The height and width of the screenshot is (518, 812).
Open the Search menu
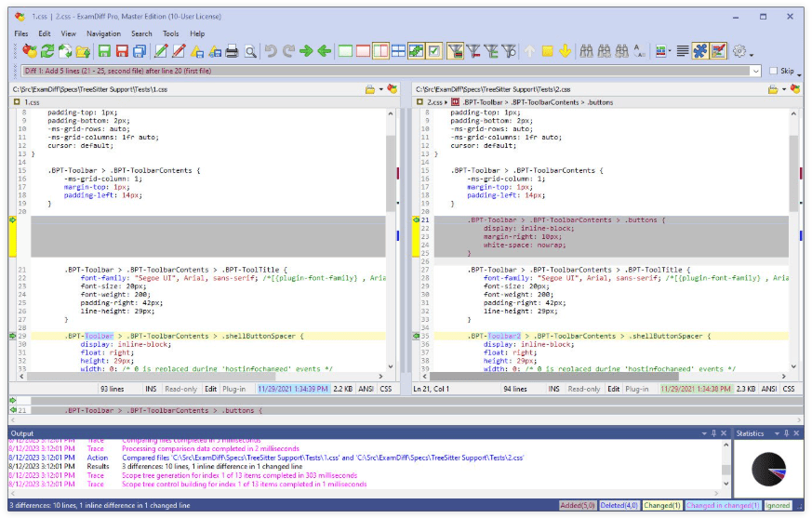141,33
